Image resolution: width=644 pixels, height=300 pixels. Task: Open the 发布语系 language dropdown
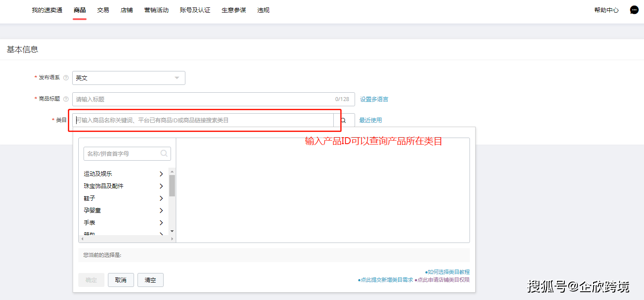pyautogui.click(x=128, y=78)
